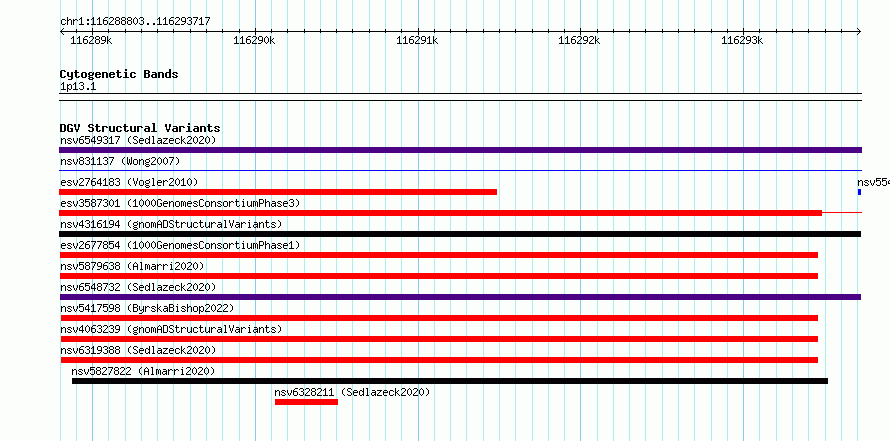Select the black nsv5827822 variant bar
The height and width of the screenshot is (441, 890).
pyautogui.click(x=450, y=381)
